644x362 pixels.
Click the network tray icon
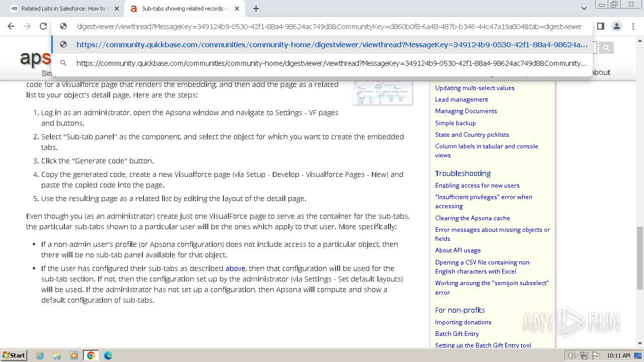tap(584, 355)
